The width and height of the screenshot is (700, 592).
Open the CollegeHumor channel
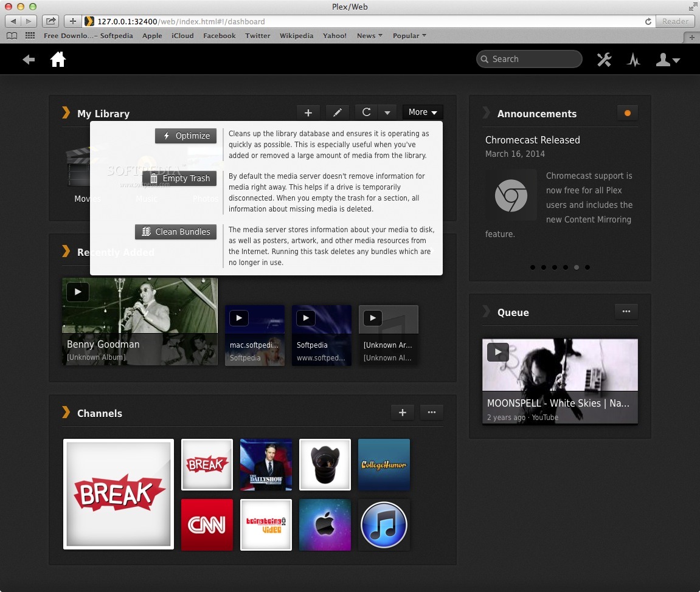384,464
